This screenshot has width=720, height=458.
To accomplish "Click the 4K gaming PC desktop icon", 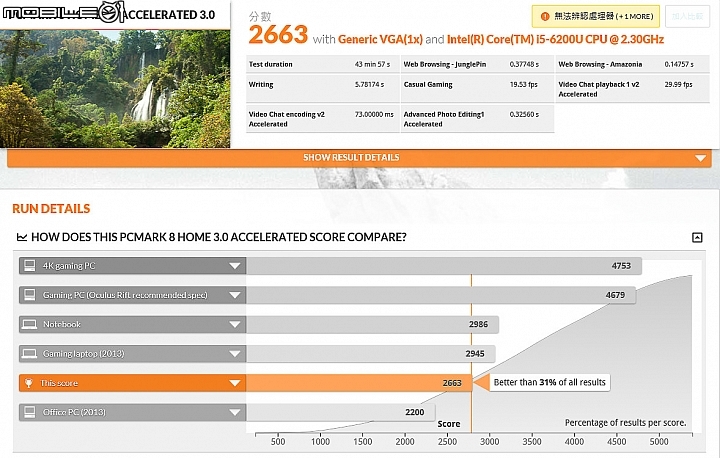I will 30,266.
